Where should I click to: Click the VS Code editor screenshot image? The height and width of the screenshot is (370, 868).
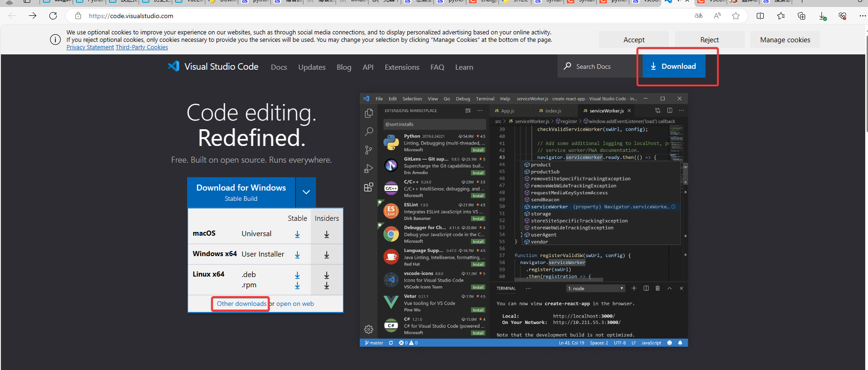(524, 220)
